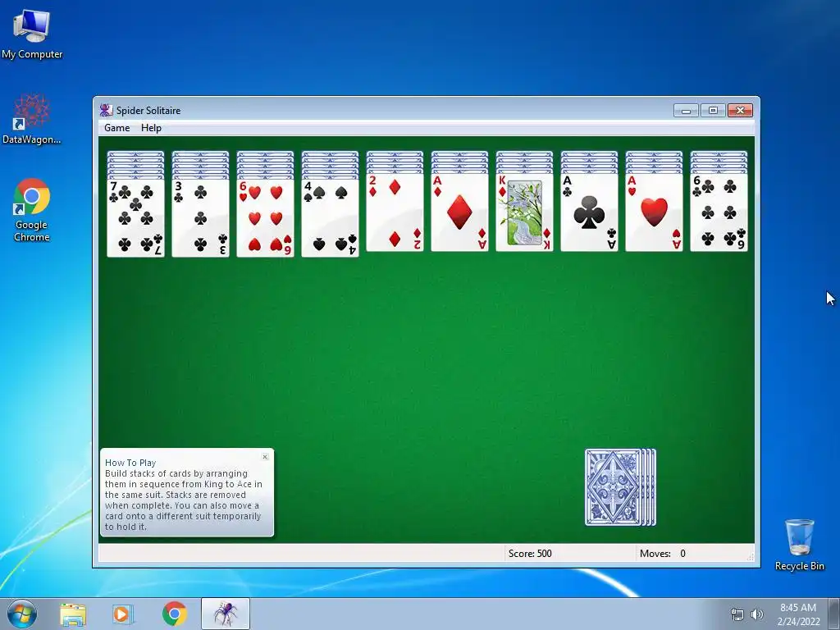Select the ace of diamonds card
Screen dimensions: 840x630
(x=459, y=212)
